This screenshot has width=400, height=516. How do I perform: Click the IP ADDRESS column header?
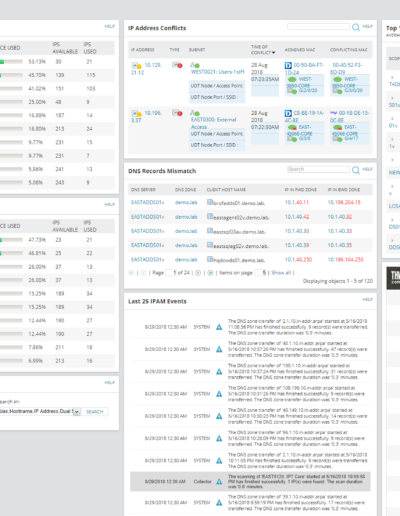coord(143,50)
